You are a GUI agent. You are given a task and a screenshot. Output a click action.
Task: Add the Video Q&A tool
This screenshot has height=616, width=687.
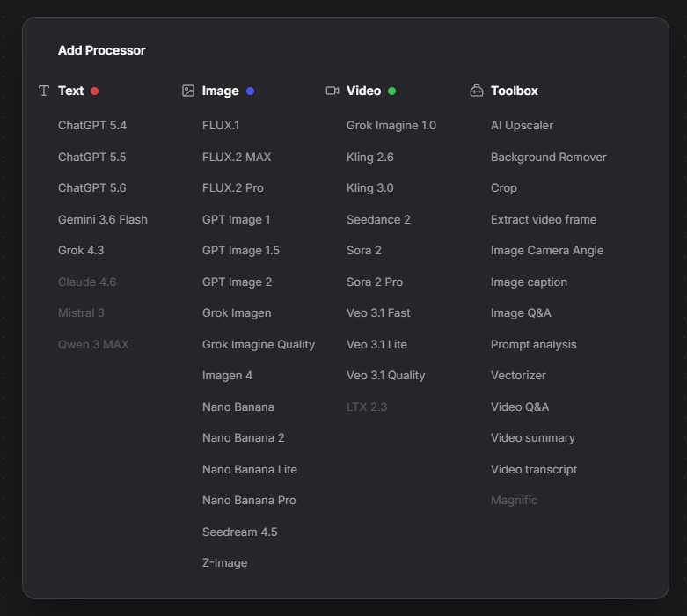tap(520, 407)
